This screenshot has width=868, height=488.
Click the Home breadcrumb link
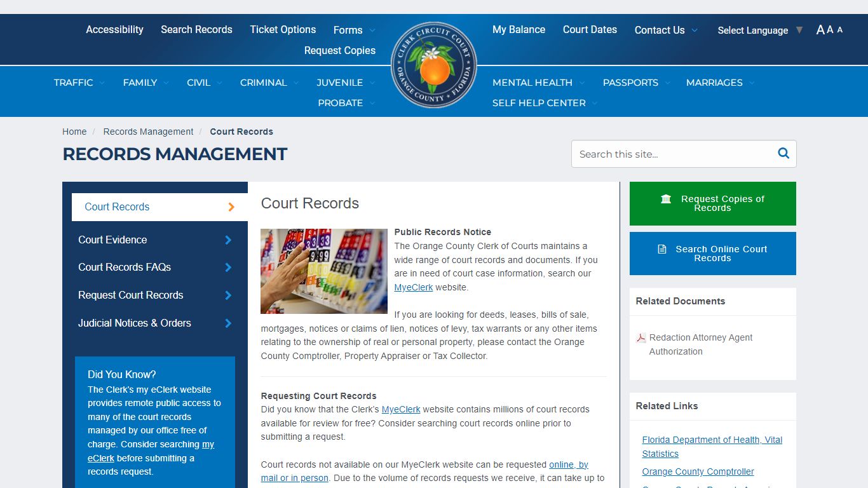click(x=74, y=131)
